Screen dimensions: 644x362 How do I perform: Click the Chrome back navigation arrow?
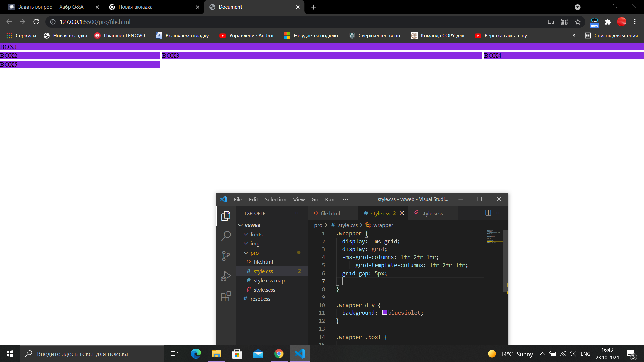tap(9, 22)
